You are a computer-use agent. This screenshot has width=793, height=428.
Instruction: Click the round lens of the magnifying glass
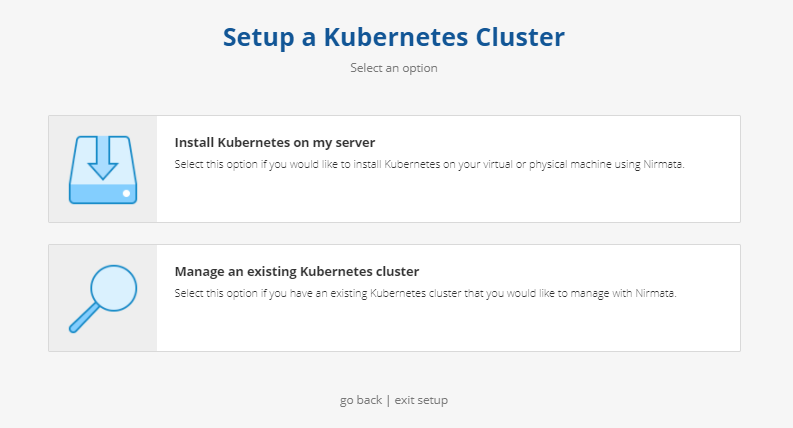point(114,288)
